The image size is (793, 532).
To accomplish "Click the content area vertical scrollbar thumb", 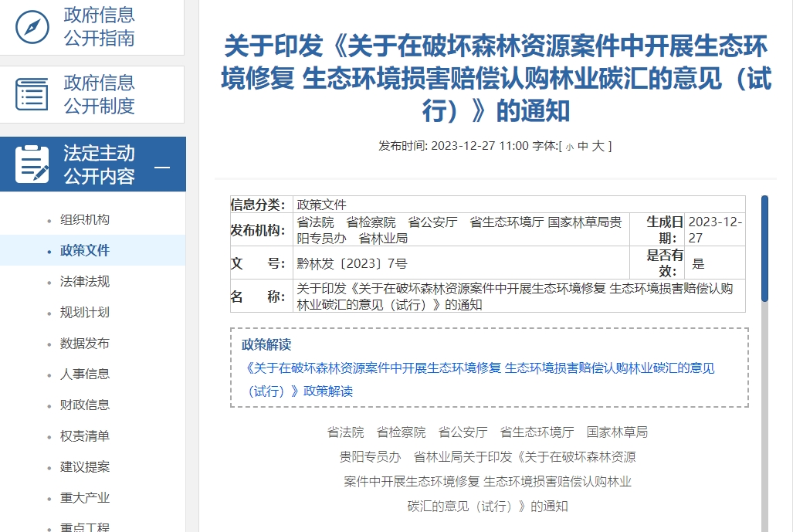I will 764,249.
